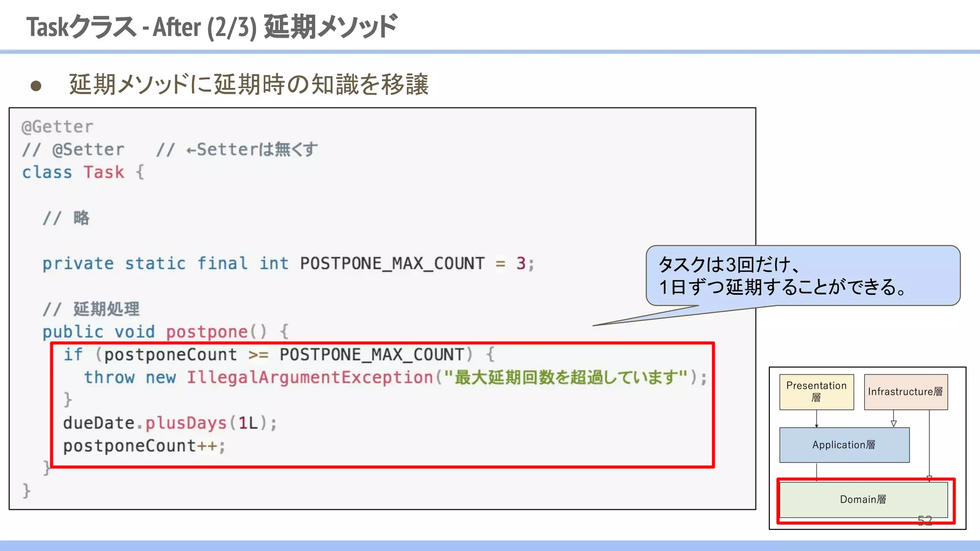This screenshot has width=980, height=551.
Task: Click the 略 comment line
Action: click(66, 218)
